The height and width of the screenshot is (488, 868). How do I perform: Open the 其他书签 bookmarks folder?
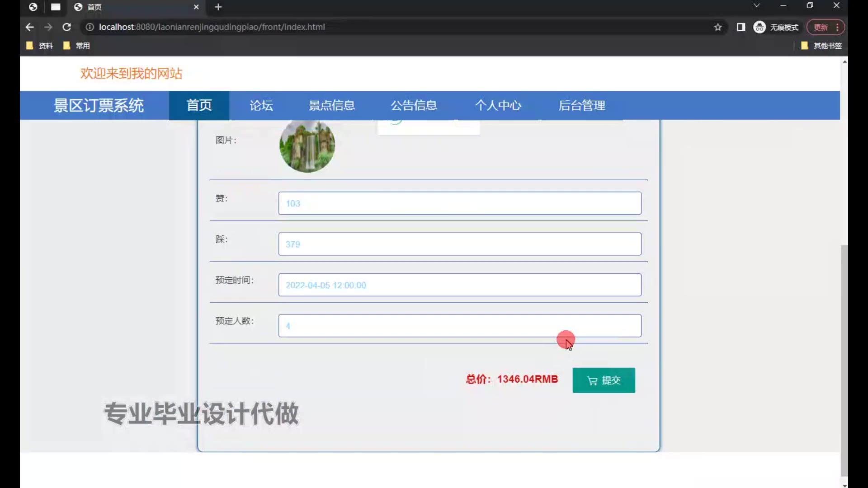coord(821,46)
